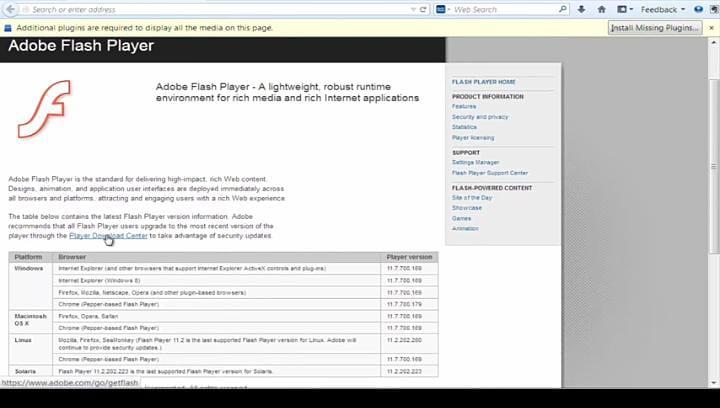Image resolution: width=720 pixels, height=408 pixels.
Task: Open the Animation link
Action: [x=465, y=229]
